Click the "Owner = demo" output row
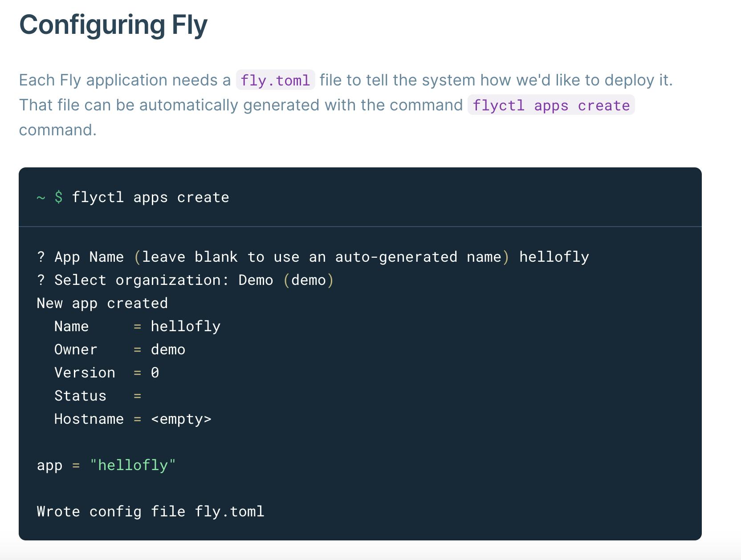 pyautogui.click(x=120, y=349)
